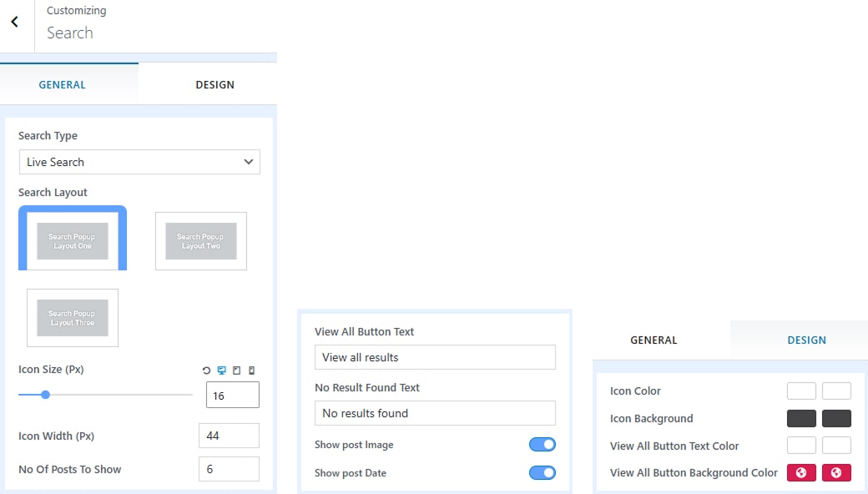Reset the Icon Size value
868x494 pixels.
[x=206, y=370]
